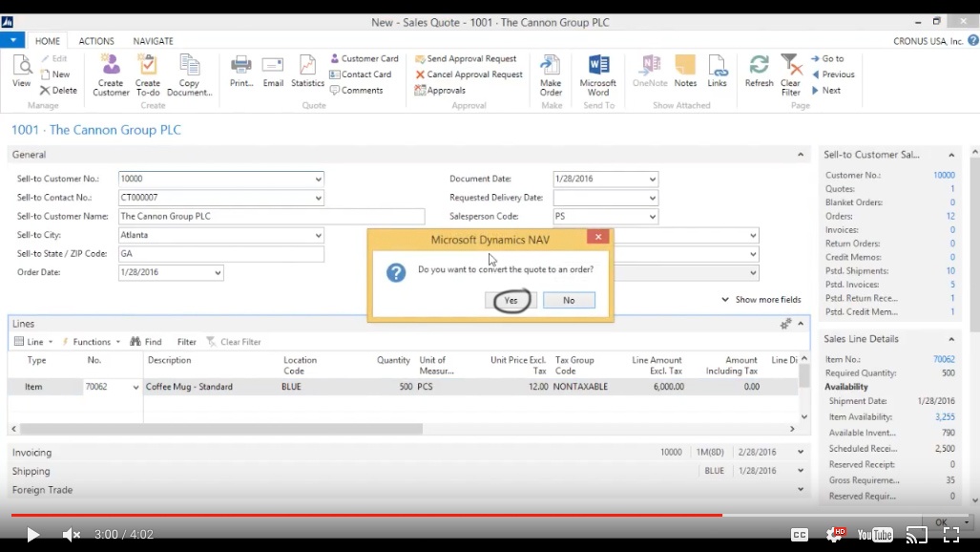Close the Microsoft Dynamics NAV dialog
Image resolution: width=980 pixels, height=552 pixels.
pos(598,237)
